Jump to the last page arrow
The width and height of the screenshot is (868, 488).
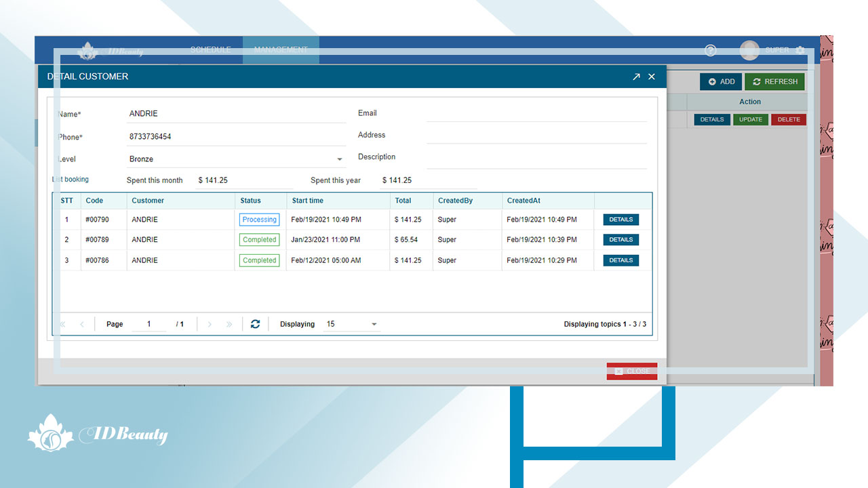pyautogui.click(x=229, y=324)
